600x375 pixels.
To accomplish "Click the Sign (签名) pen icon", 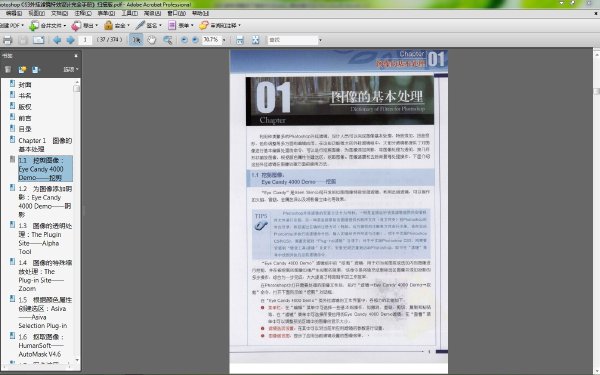I will coord(140,26).
